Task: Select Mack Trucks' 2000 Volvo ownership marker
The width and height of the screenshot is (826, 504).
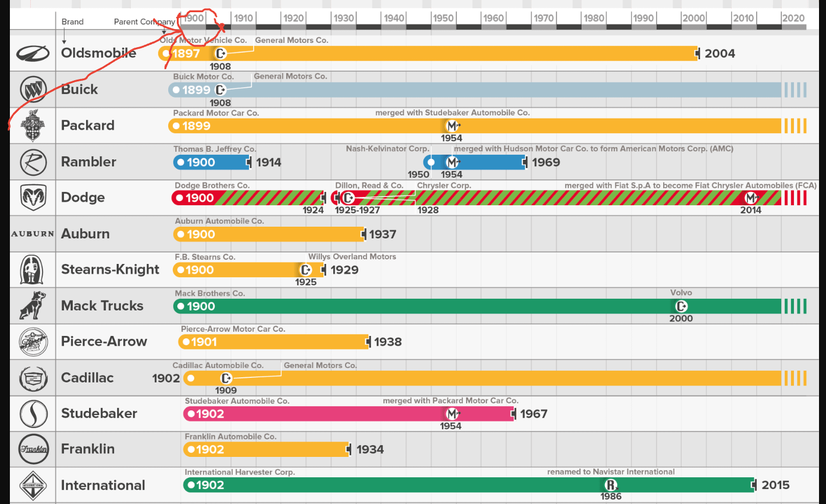Action: point(681,306)
